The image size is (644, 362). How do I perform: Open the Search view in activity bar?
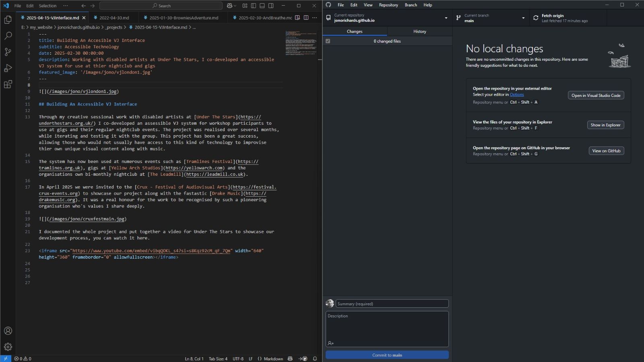click(8, 36)
